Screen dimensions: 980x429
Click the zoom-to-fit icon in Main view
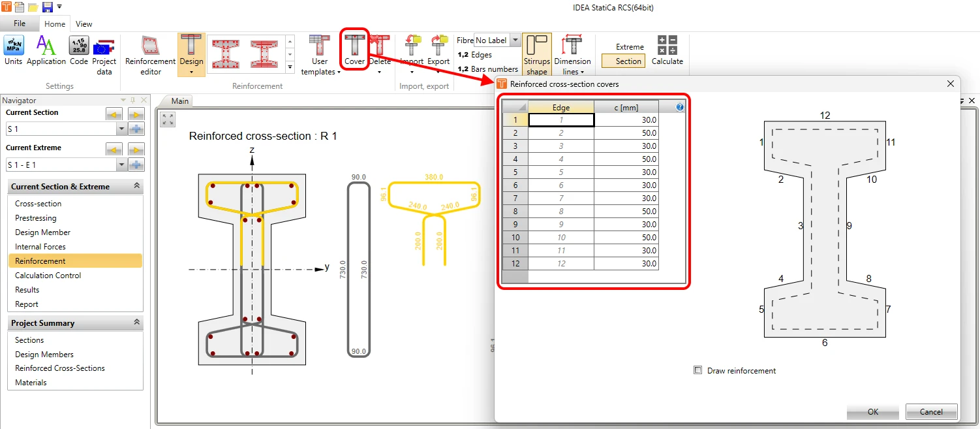pos(168,119)
